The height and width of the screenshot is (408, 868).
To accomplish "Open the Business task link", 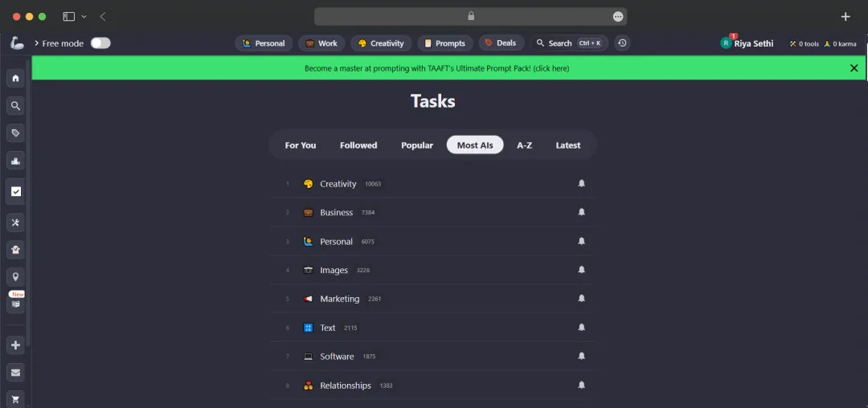I will (x=336, y=212).
